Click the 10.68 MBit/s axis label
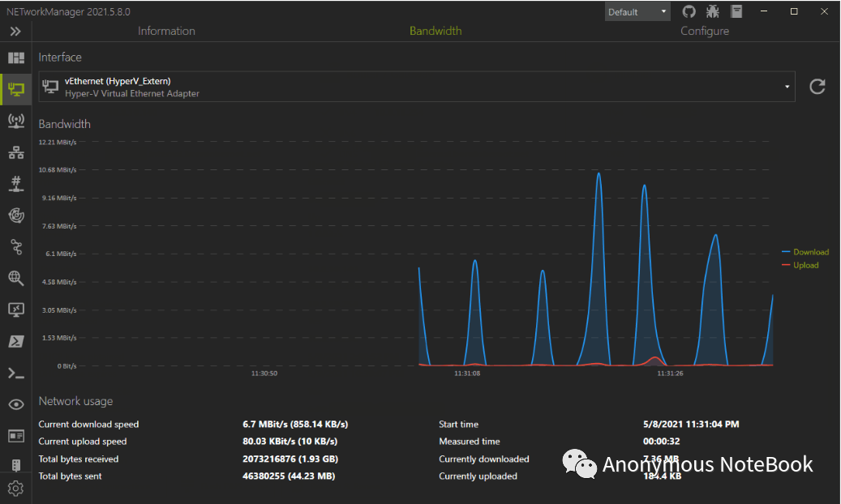Screen dimensions: 841x504 click(x=58, y=170)
